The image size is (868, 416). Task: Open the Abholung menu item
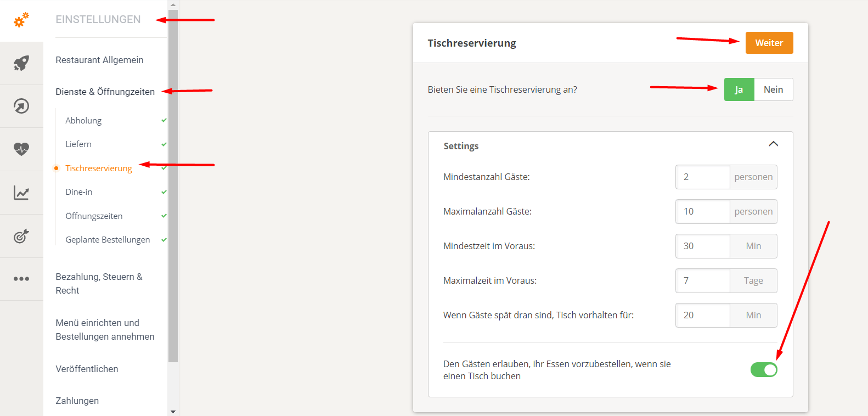(x=83, y=121)
